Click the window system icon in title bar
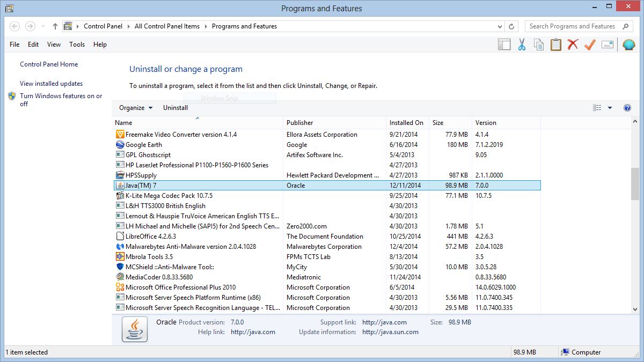644x362 pixels. 9,8
